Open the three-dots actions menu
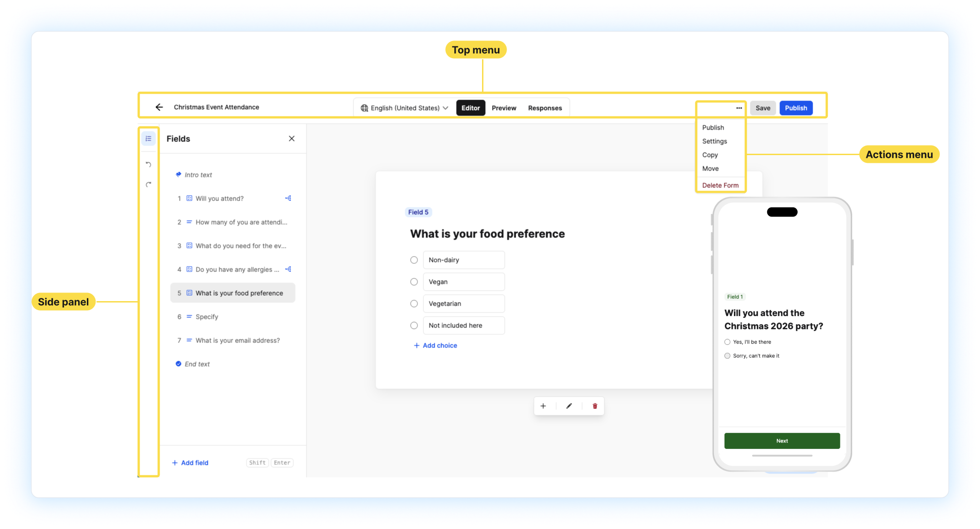This screenshot has height=529, width=980. point(739,108)
